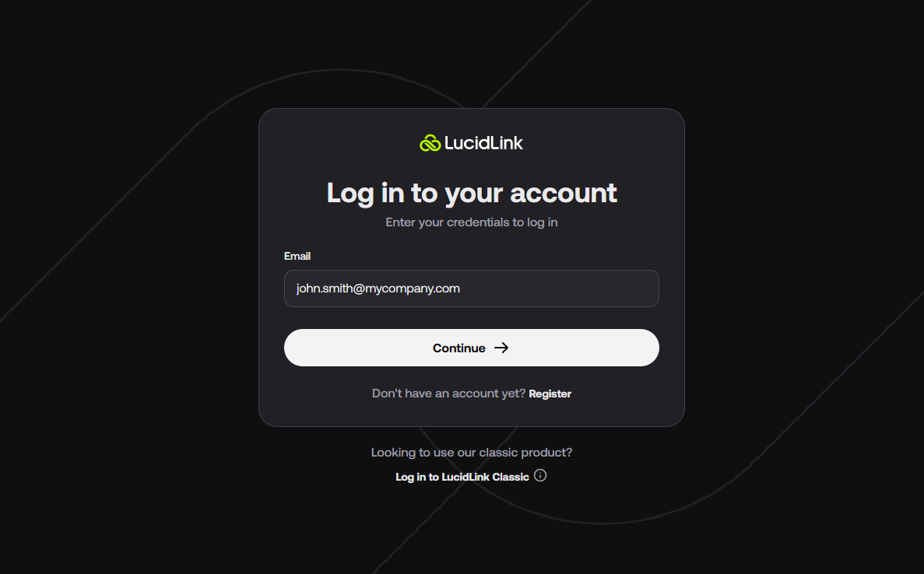Image resolution: width=924 pixels, height=574 pixels.
Task: Click the arrow icon inside Continue button
Action: point(501,348)
